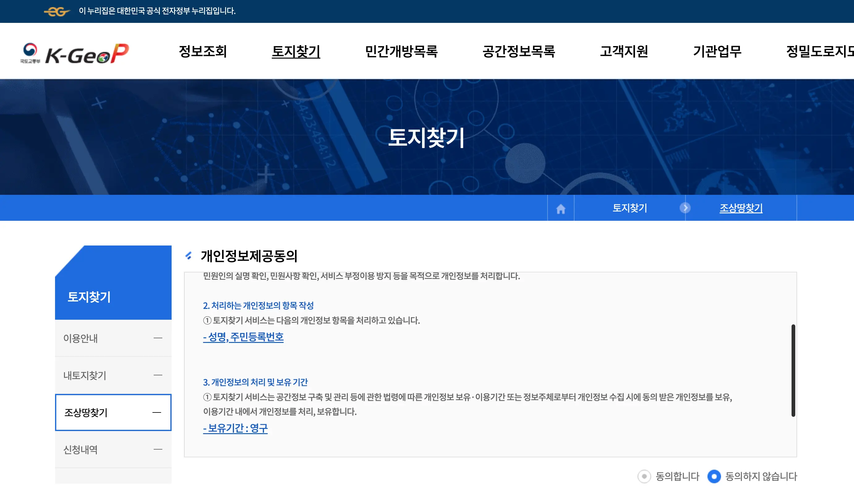Click the breadcrumb chevron arrow icon

[x=685, y=208]
